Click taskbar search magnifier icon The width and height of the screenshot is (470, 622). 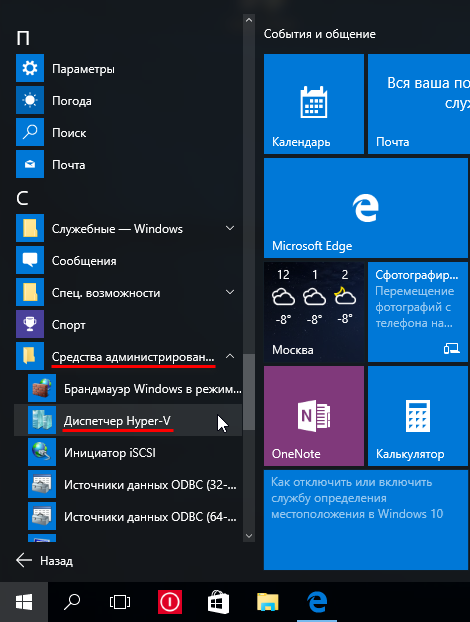[x=72, y=602]
